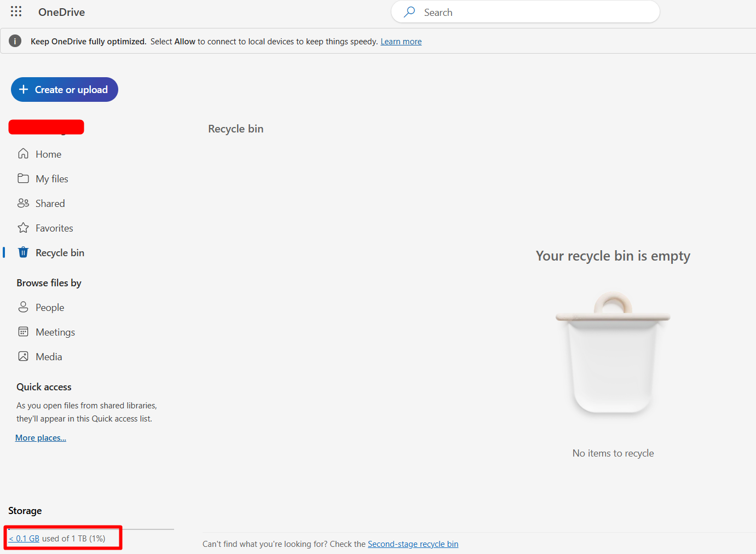
Task: Click the Meetings calendar icon
Action: point(23,332)
